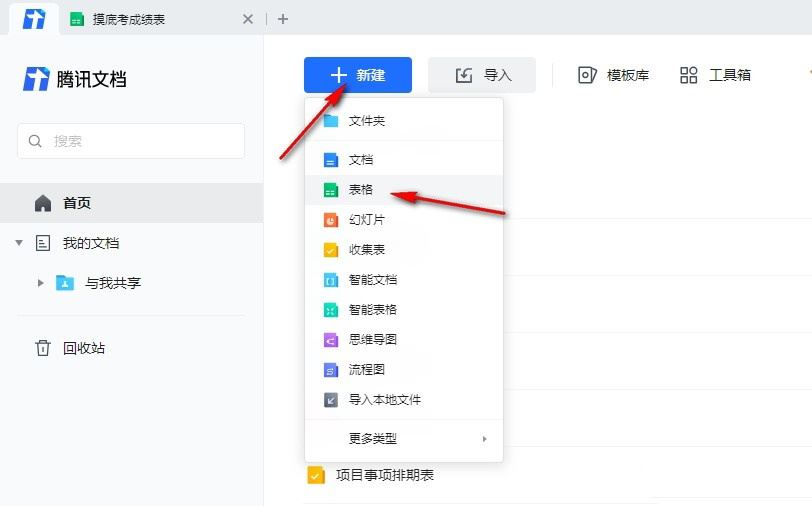Choose 文档 from the new menu
812x506 pixels.
click(404, 160)
